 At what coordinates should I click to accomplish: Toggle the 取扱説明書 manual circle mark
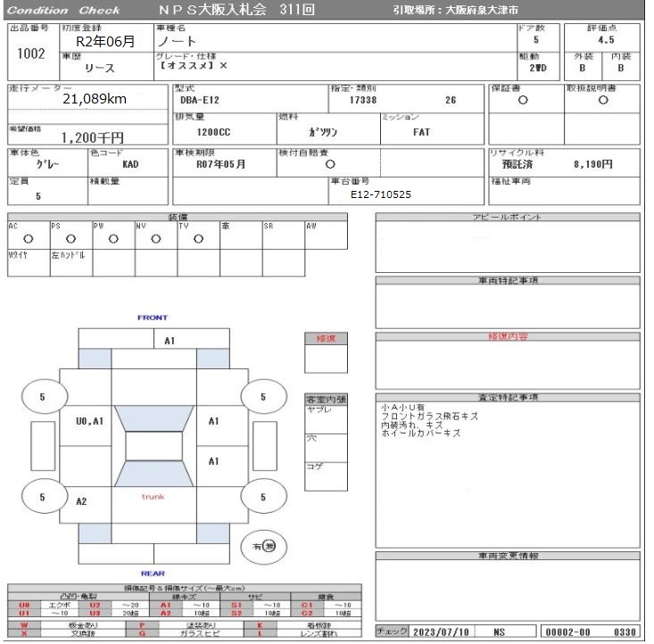point(603,101)
